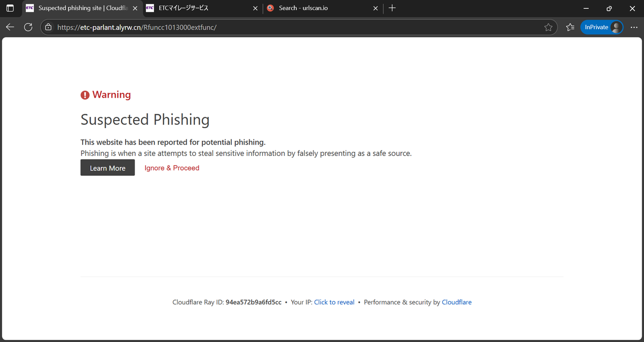Open Settings and more menu
Image resolution: width=644 pixels, height=342 pixels.
634,27
